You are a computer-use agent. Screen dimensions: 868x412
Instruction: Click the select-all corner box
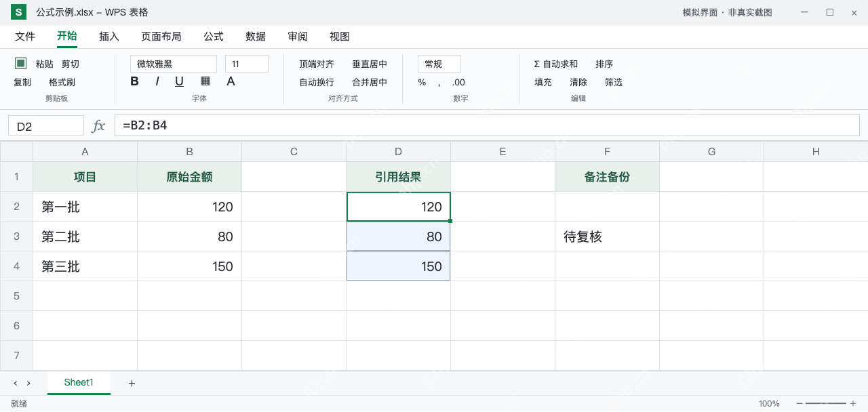tap(16, 152)
